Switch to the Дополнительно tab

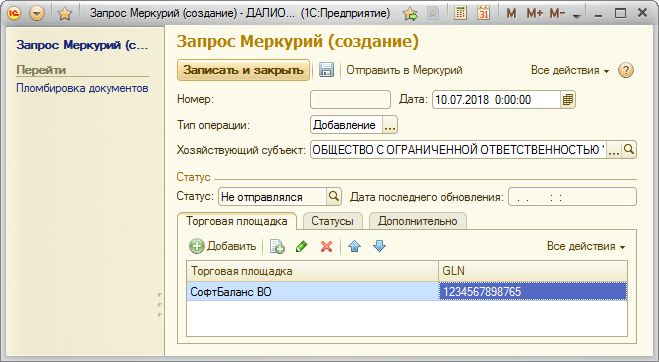point(417,221)
